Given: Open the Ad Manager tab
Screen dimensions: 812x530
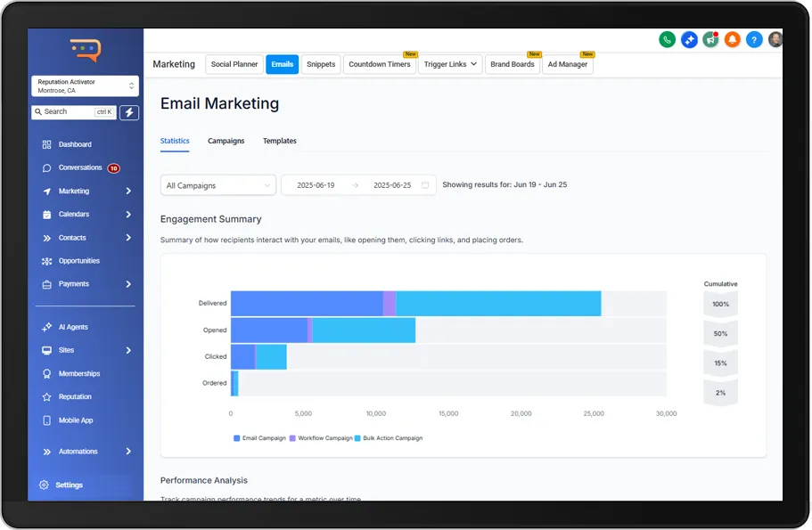Looking at the screenshot, I should click(x=568, y=64).
